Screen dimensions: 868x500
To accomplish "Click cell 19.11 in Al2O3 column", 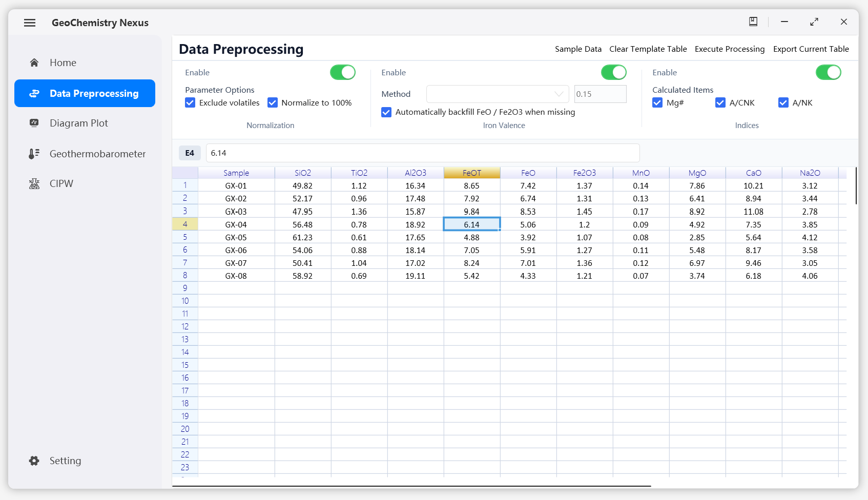I will click(x=416, y=276).
